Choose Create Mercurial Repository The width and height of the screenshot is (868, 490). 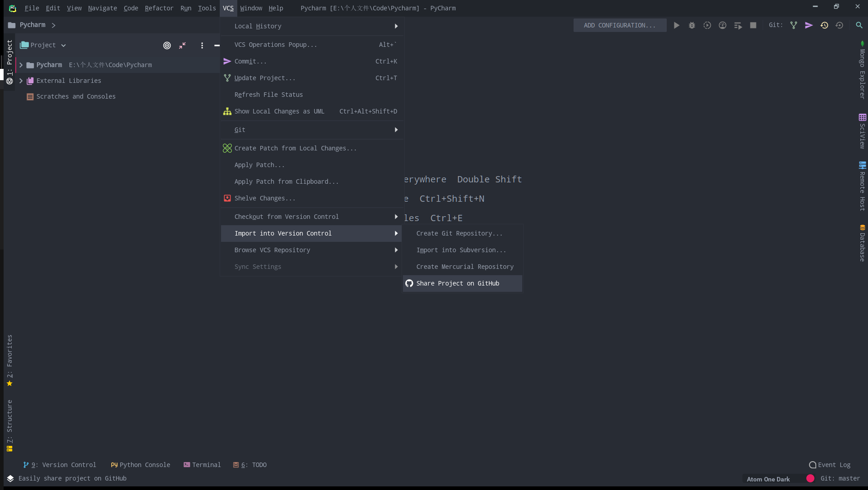462,267
